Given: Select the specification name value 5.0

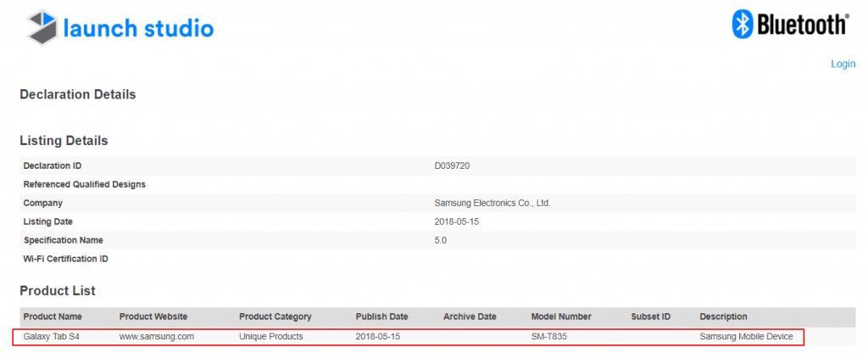Looking at the screenshot, I should [440, 240].
